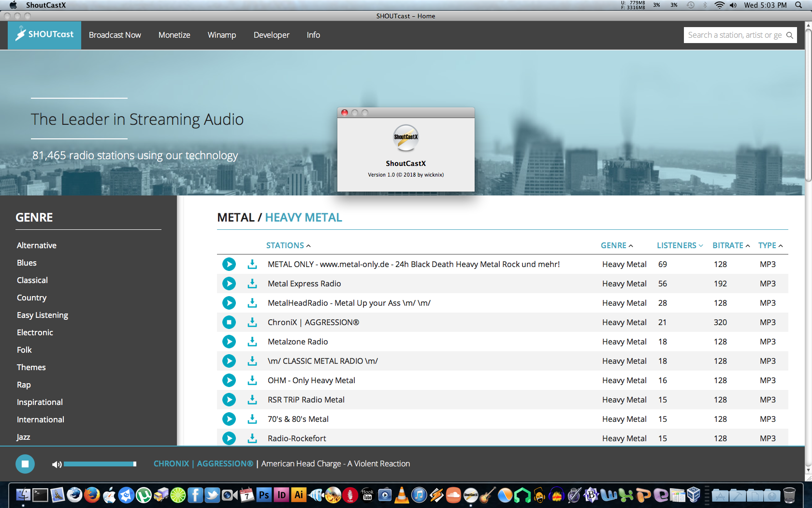The height and width of the screenshot is (508, 812).
Task: Launch Photoshop from the Dock
Action: click(264, 495)
